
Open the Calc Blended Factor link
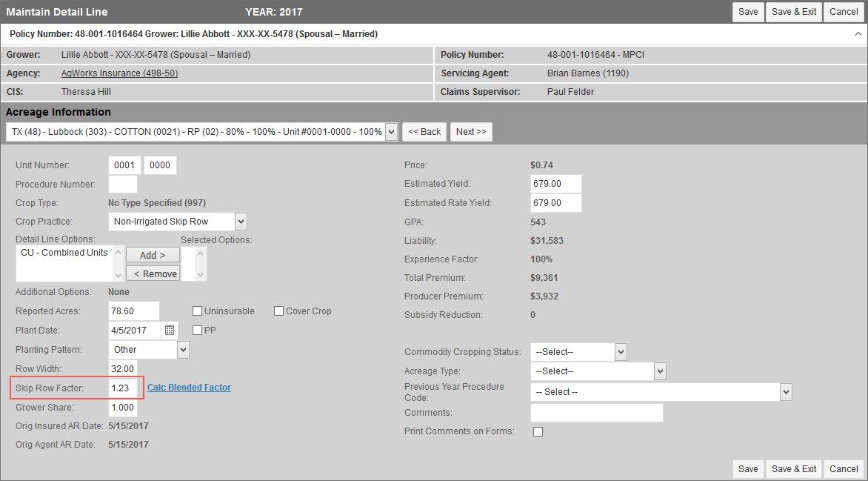click(189, 388)
